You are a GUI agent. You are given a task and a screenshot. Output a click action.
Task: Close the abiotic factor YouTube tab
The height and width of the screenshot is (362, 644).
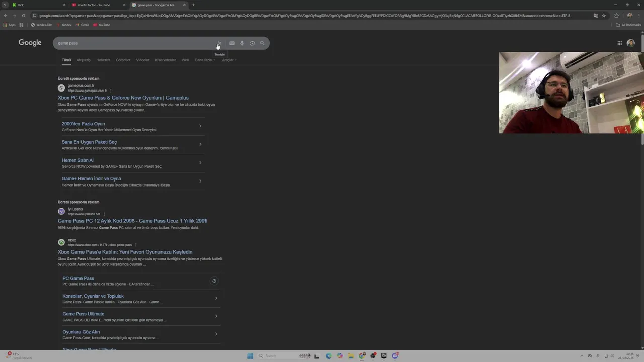(x=124, y=5)
